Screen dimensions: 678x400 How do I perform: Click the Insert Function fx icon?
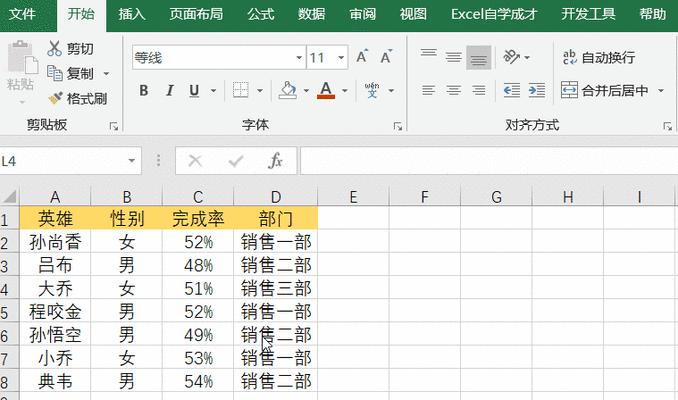(x=275, y=161)
